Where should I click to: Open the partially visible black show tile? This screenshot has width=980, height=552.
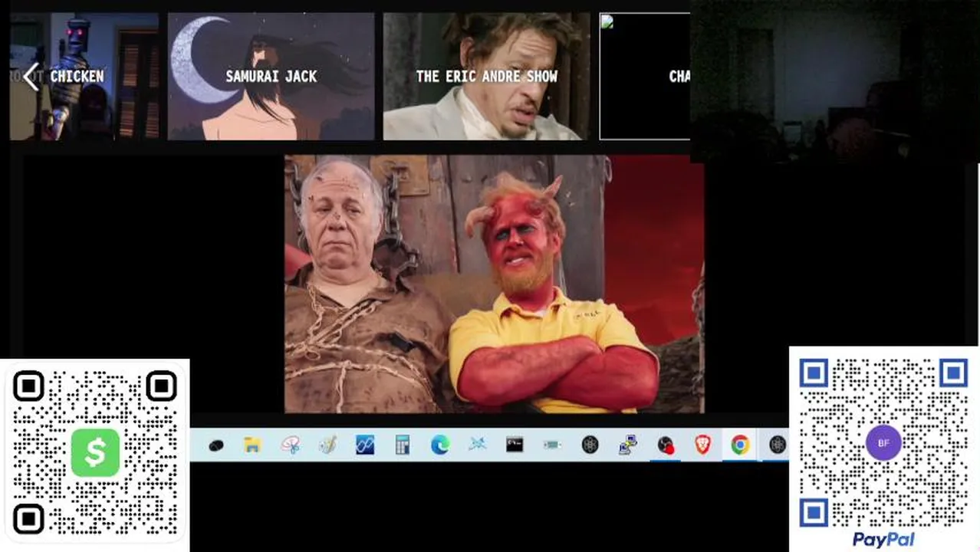(644, 76)
